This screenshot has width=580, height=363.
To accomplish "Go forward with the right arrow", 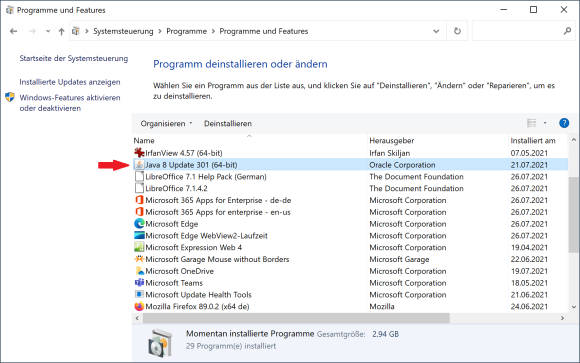I will click(x=33, y=31).
